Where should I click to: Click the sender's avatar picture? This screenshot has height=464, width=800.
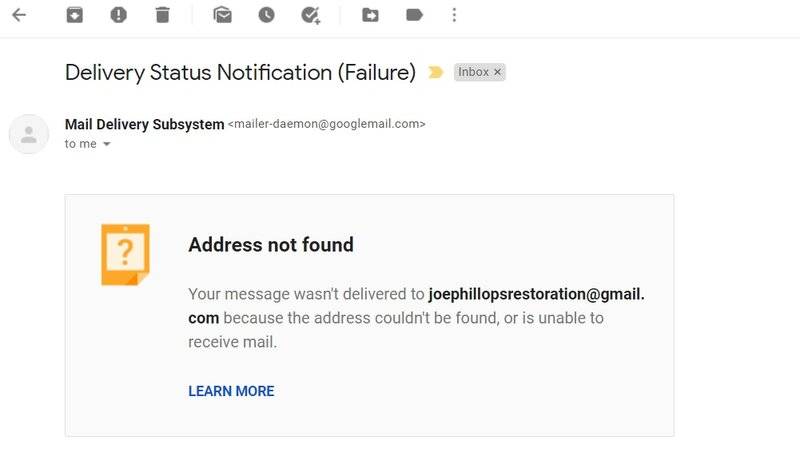coord(29,134)
